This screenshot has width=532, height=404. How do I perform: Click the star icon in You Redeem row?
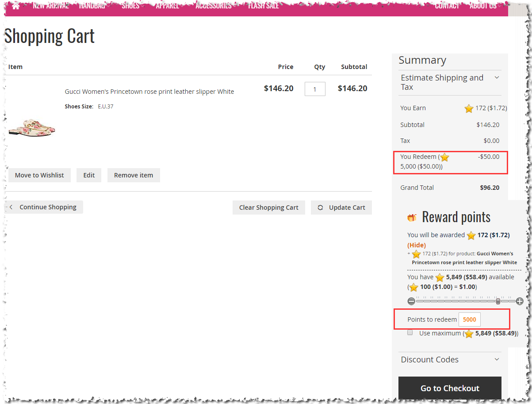444,158
